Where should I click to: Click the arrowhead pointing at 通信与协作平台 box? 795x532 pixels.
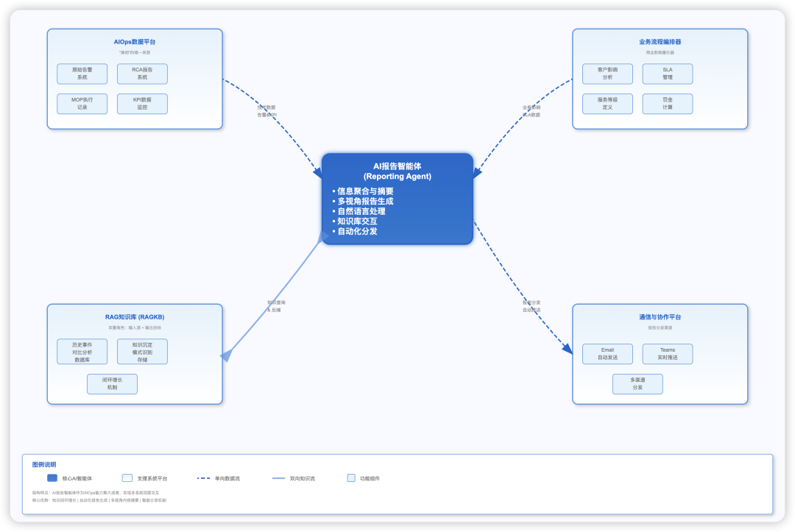coord(568,348)
